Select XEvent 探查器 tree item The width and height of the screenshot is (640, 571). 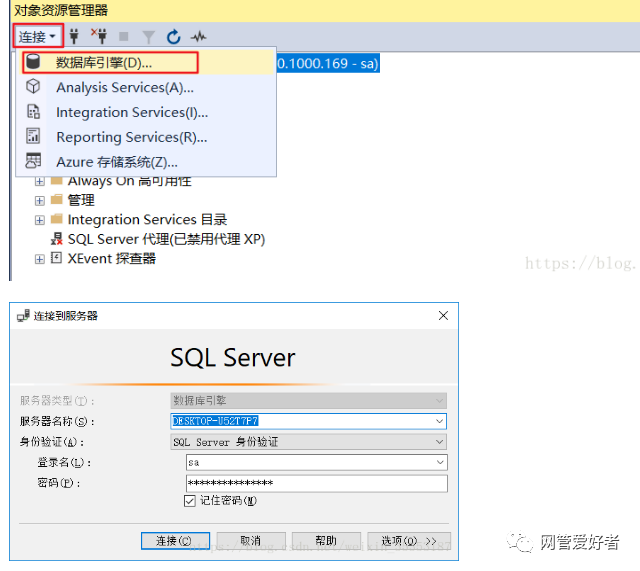point(111,259)
